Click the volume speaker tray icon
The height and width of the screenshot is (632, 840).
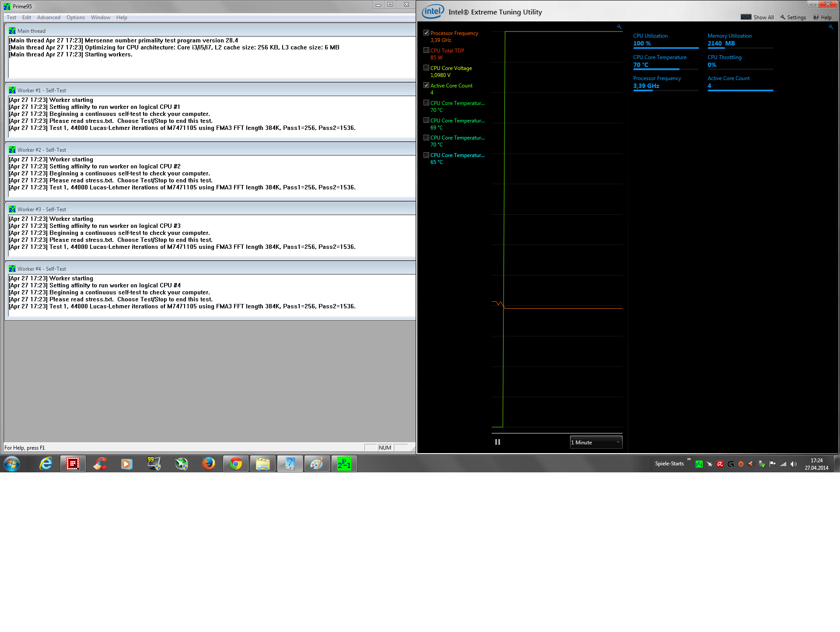(794, 464)
